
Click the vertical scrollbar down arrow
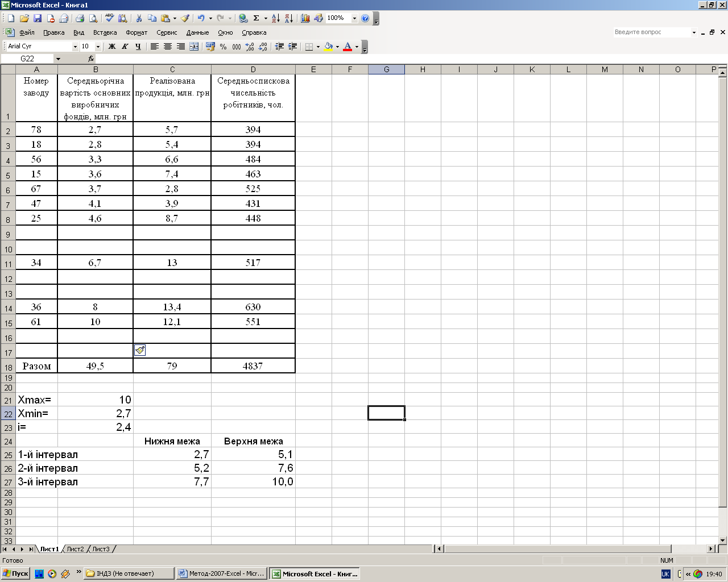click(x=723, y=540)
